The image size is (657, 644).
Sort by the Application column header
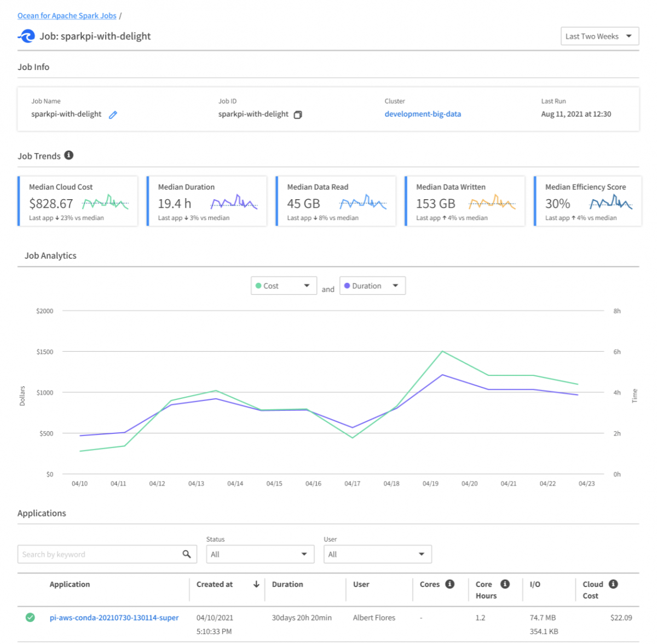70,584
